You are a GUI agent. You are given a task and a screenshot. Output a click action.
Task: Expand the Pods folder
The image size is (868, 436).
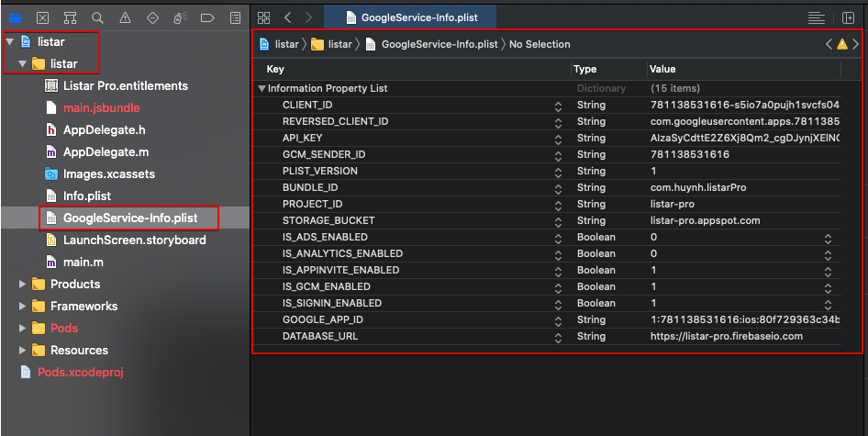23,328
